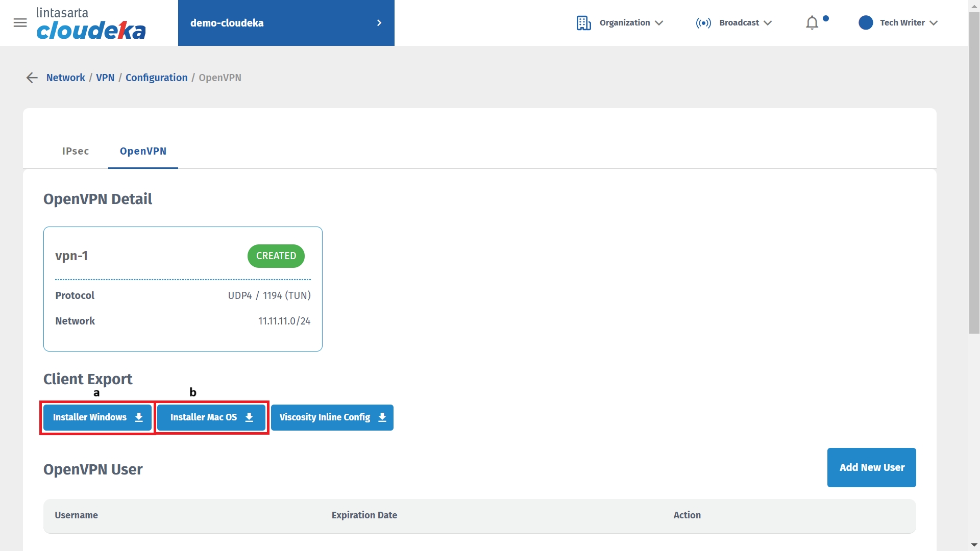The image size is (980, 551).
Task: Open the hamburger navigation menu
Action: tap(20, 23)
